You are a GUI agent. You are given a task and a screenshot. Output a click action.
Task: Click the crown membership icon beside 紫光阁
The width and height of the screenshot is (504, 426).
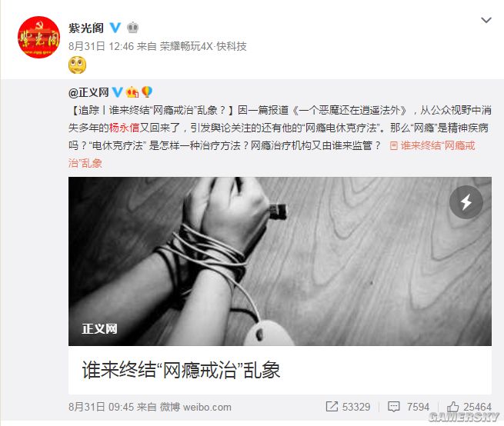pyautogui.click(x=133, y=28)
